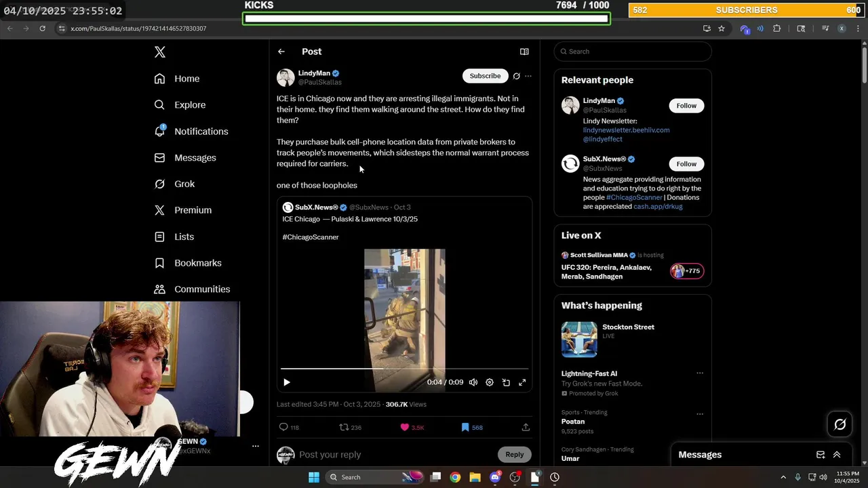Play the embedded video
Viewport: 868px width, 488px height.
tap(287, 382)
